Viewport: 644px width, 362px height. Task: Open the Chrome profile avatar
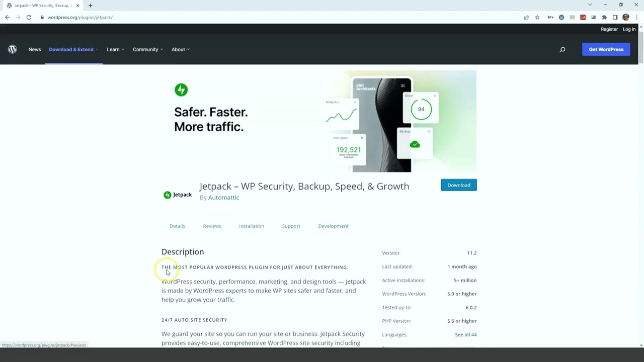tap(626, 17)
